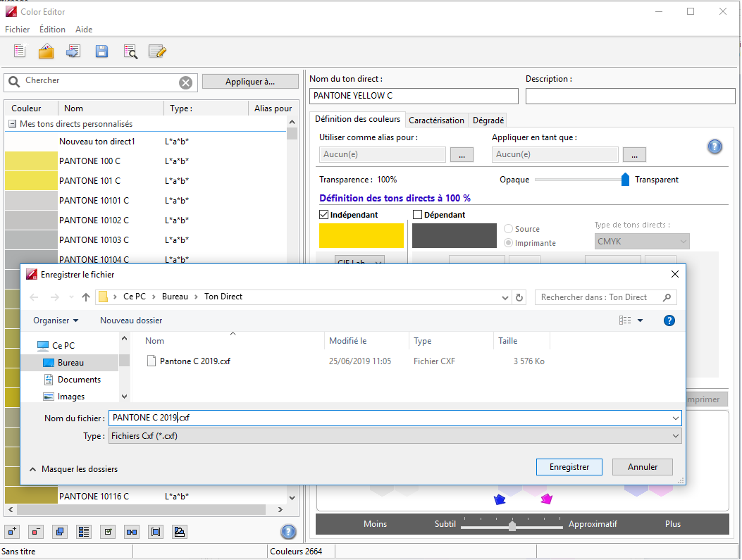Click the magnifier icon in the Chercher box
This screenshot has height=560, width=742.
pos(14,82)
